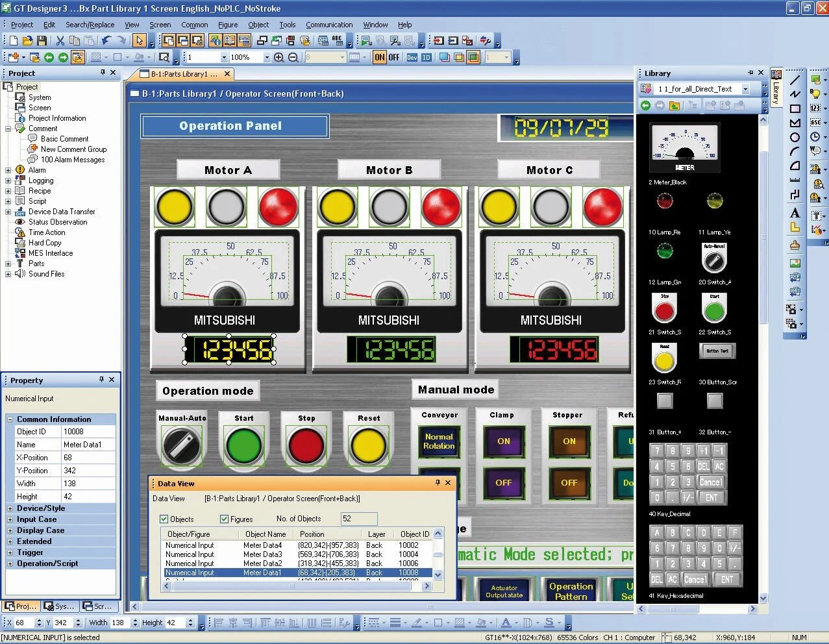The image size is (829, 644).
Task: Click the Save disk icon
Action: (x=41, y=41)
